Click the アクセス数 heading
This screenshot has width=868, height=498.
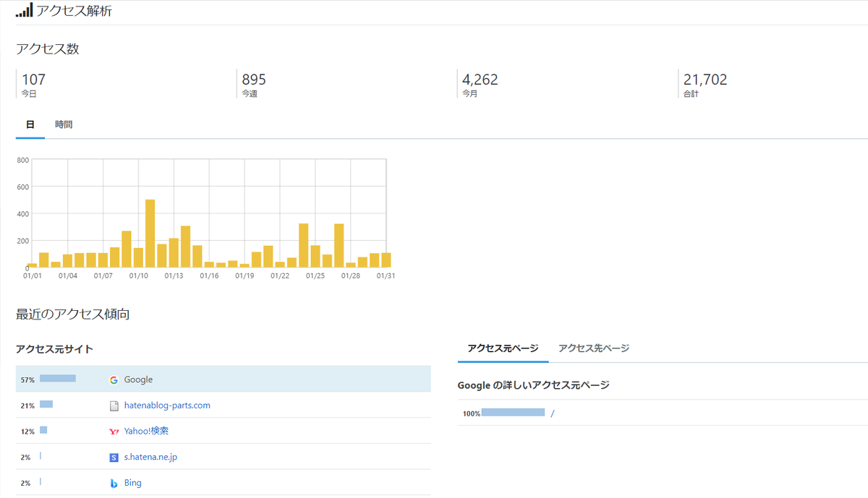(47, 49)
